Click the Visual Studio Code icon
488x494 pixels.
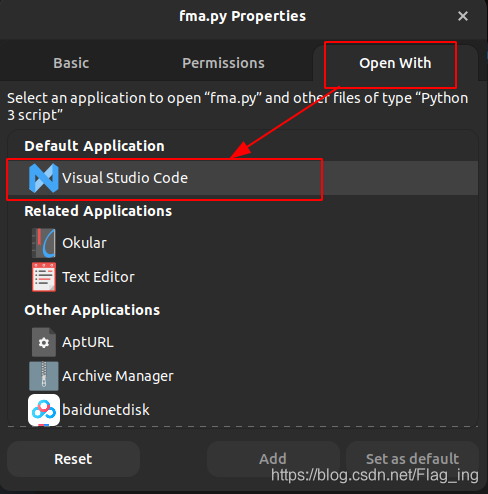click(x=44, y=178)
